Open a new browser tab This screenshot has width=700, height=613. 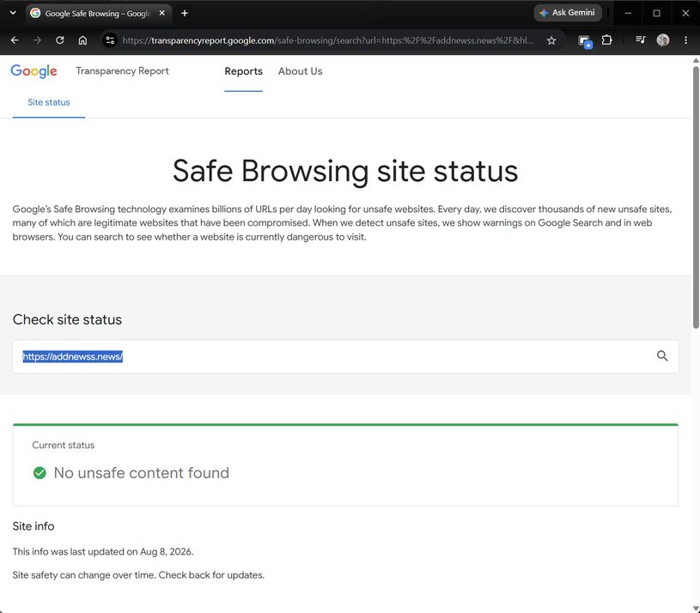(x=185, y=13)
